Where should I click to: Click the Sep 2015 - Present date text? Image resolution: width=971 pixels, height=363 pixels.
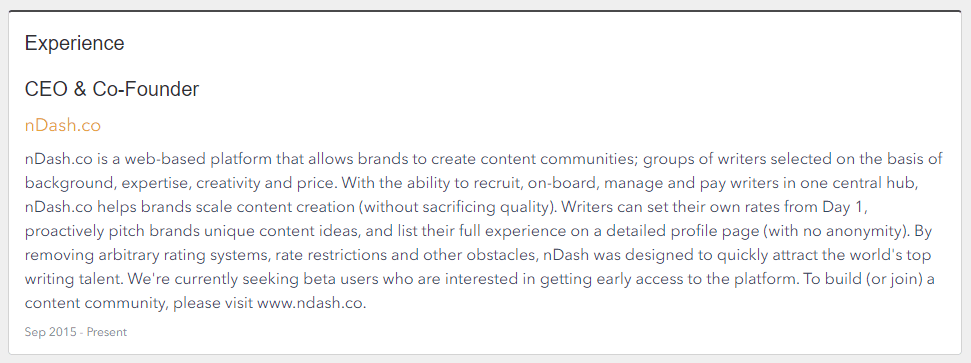(x=76, y=332)
